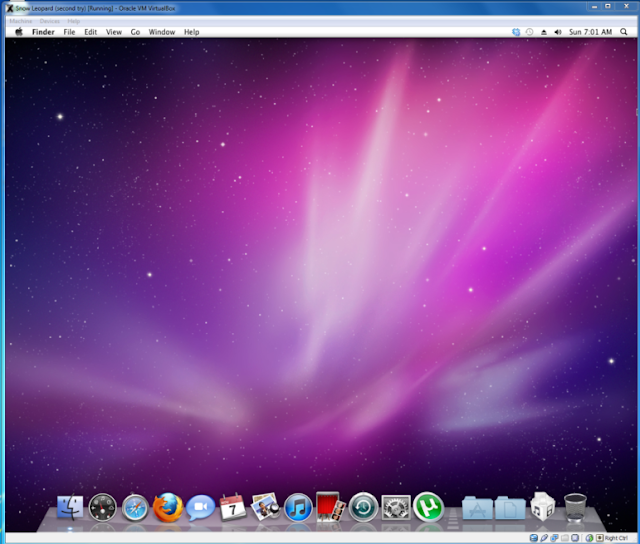The width and height of the screenshot is (640, 544).
Task: Click VirtualBox shared folders status icon
Action: point(565,538)
